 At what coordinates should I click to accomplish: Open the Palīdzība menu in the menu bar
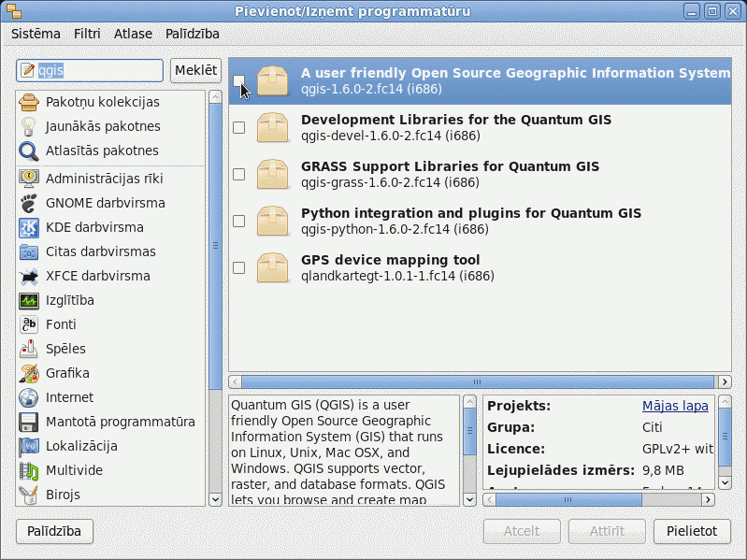(193, 34)
